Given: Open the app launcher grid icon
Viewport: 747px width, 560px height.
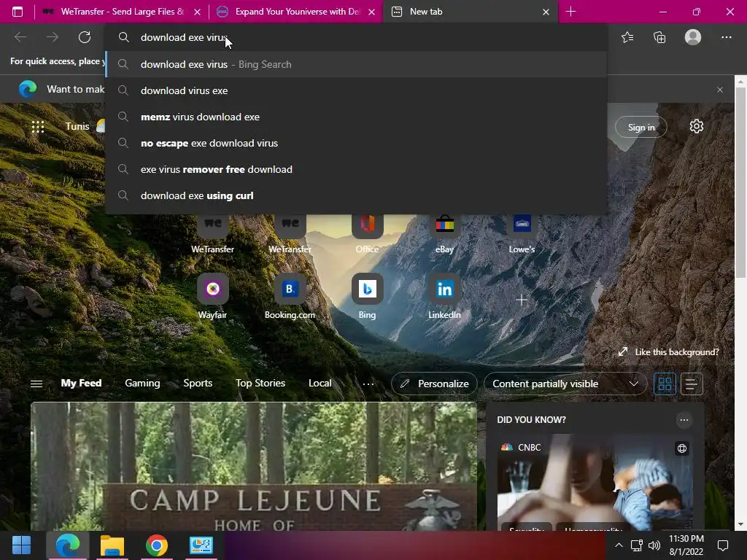Looking at the screenshot, I should pyautogui.click(x=38, y=127).
